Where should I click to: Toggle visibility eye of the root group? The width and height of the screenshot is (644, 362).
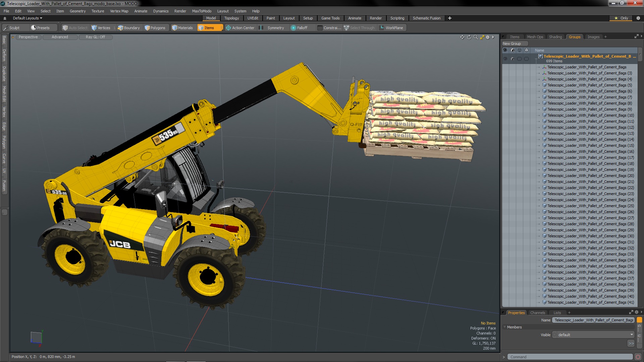(x=505, y=59)
